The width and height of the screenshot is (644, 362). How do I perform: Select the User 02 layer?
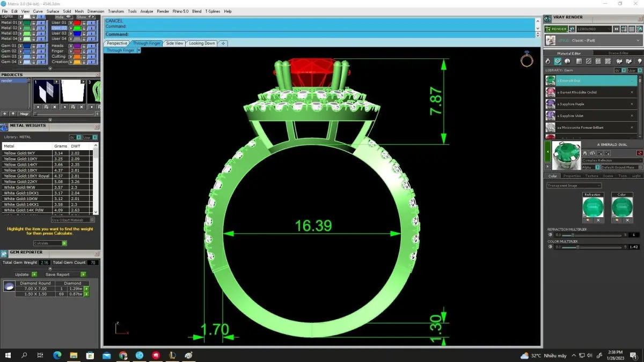[x=59, y=28]
